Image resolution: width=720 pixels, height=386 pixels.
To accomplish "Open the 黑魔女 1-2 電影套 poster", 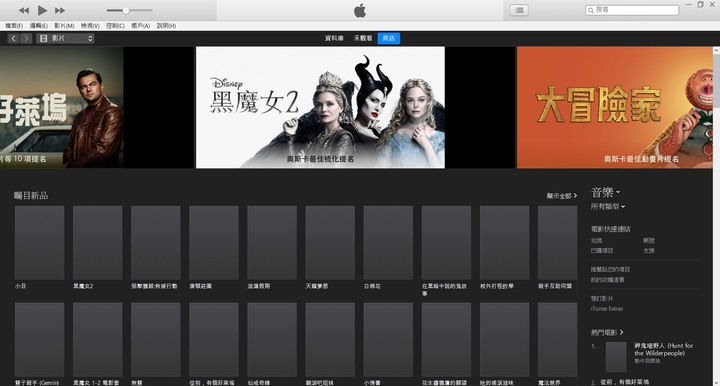I will [x=98, y=340].
